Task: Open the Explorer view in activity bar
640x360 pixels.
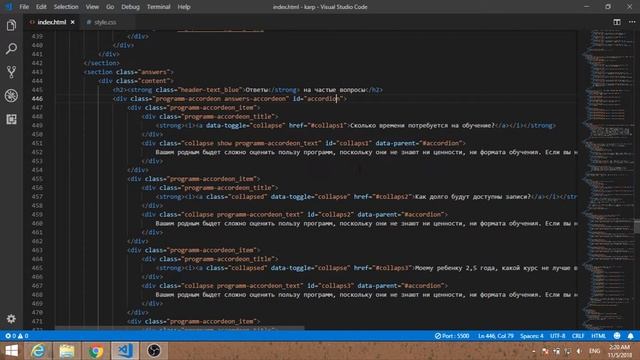Action: pos(11,25)
